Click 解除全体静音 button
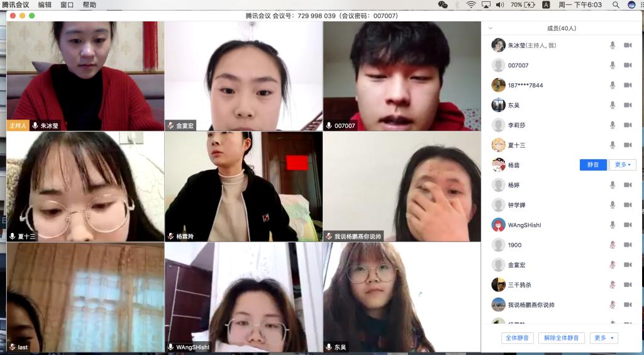The height and width of the screenshot is (355, 644). [x=562, y=338]
